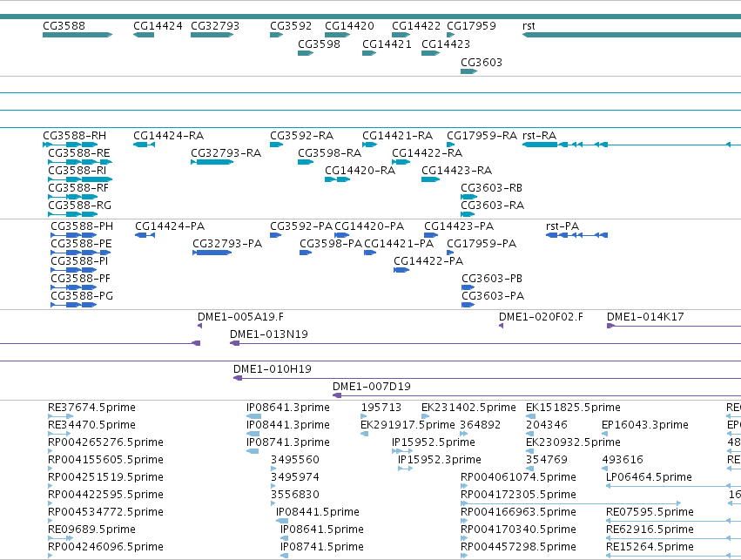Click transcript CG3603-RB

(x=491, y=188)
